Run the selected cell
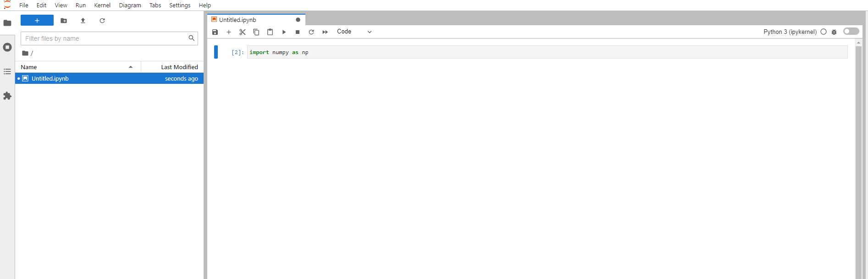868x279 pixels. 284,32
